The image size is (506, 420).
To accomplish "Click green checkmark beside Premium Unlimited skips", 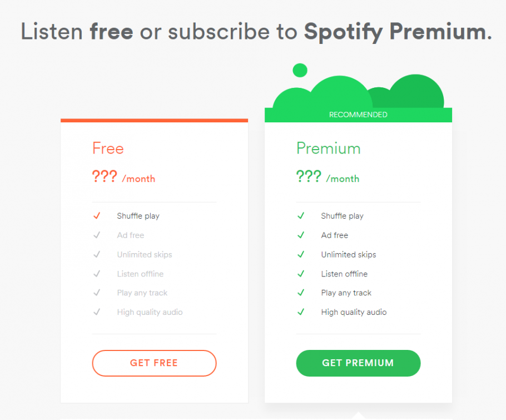I will [x=301, y=254].
